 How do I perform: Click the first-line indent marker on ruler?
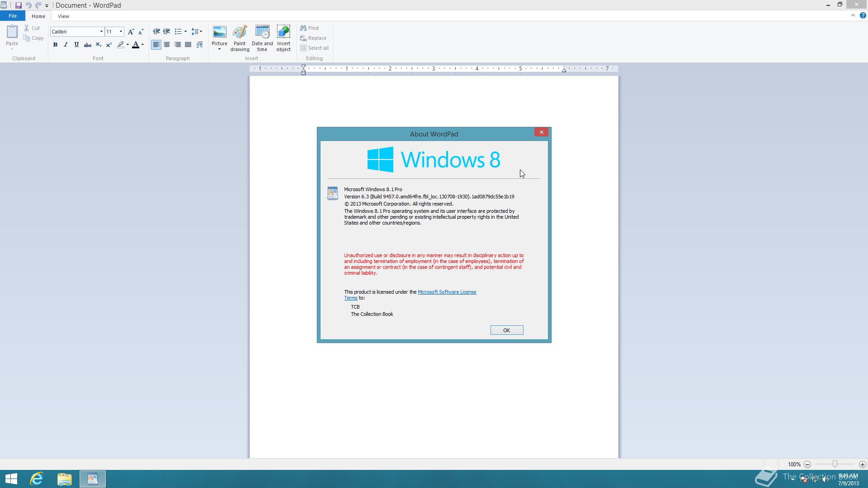click(x=303, y=67)
